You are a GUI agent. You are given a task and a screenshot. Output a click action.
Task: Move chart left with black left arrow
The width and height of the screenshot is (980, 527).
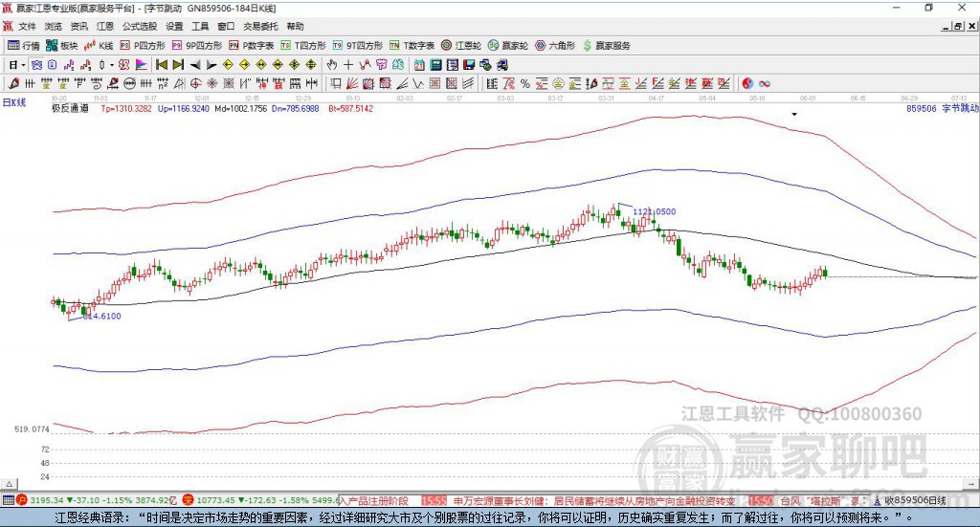pyautogui.click(x=195, y=65)
